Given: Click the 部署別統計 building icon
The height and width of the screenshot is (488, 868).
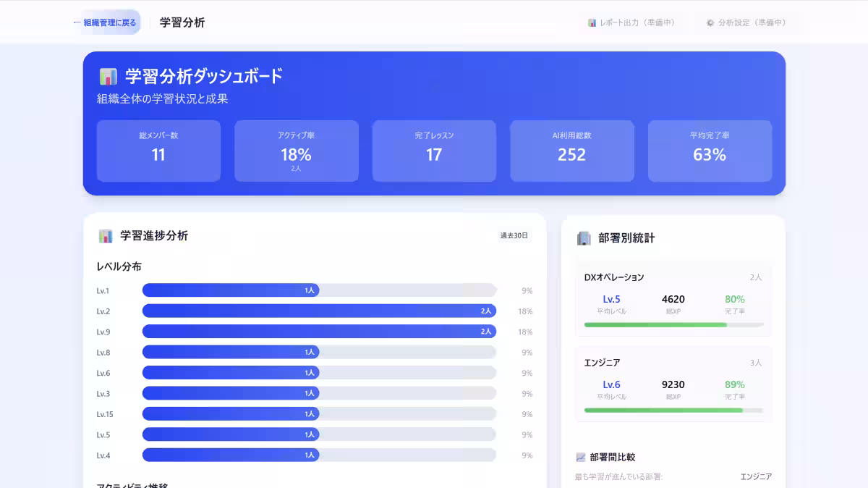Looking at the screenshot, I should coord(584,237).
